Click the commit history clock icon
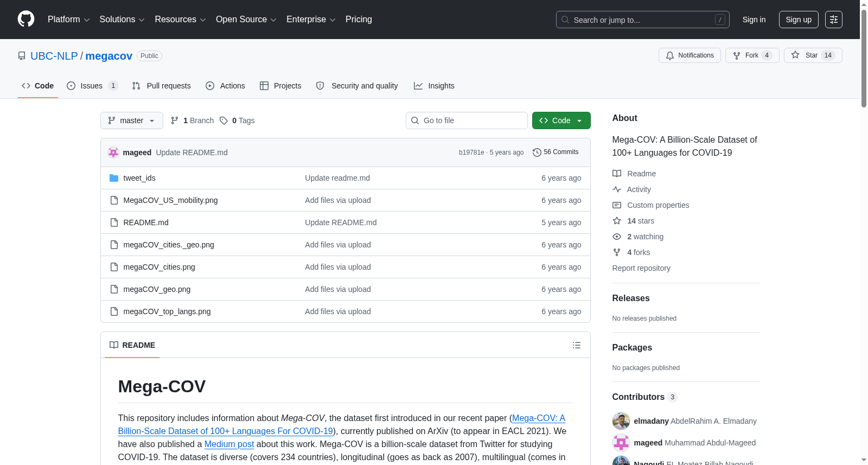 tap(537, 152)
